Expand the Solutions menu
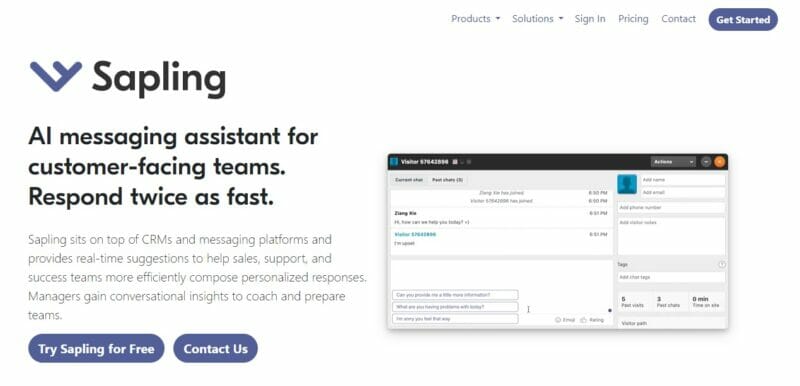This screenshot has height=386, width=800. click(538, 19)
